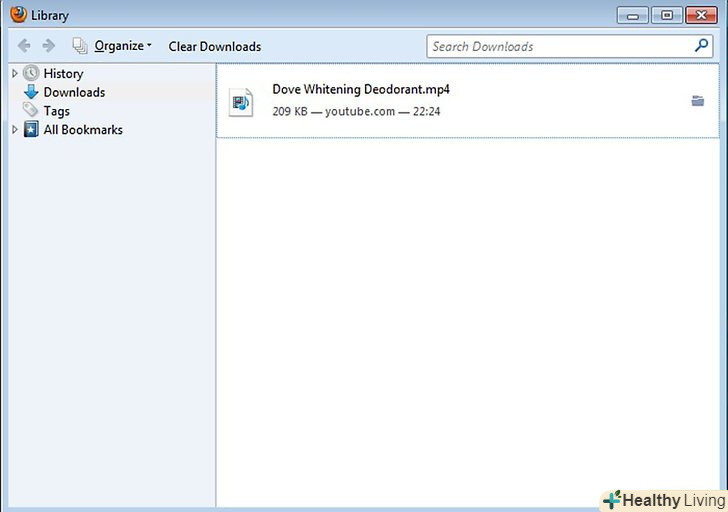Focus the Search Downloads field
The image size is (728, 512).
click(570, 46)
